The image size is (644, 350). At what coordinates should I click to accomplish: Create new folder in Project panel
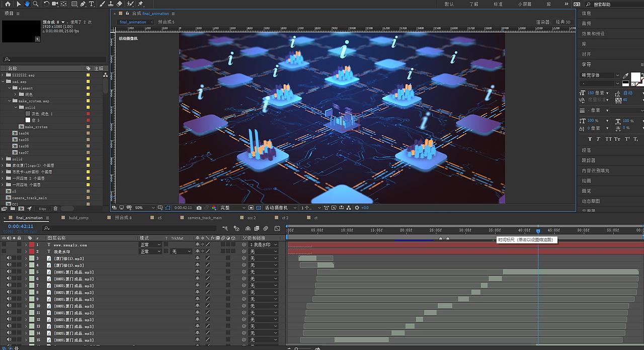pyautogui.click(x=13, y=208)
